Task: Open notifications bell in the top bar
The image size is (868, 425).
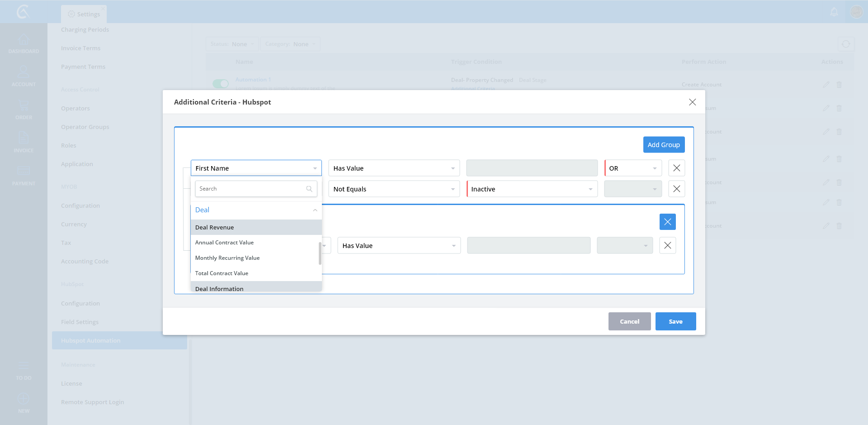Action: coord(834,12)
